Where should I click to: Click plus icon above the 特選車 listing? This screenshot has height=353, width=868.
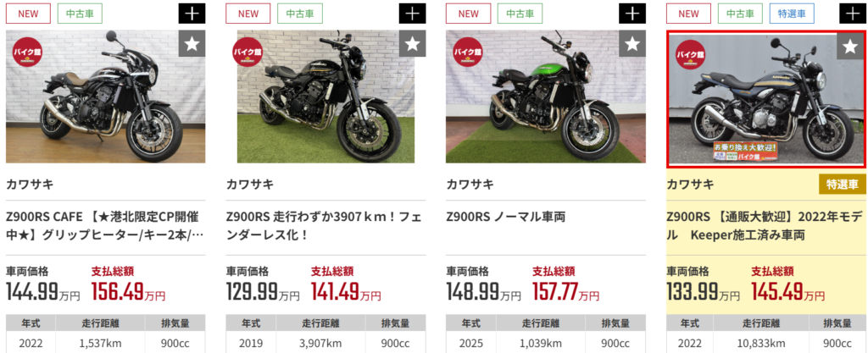pyautogui.click(x=853, y=14)
